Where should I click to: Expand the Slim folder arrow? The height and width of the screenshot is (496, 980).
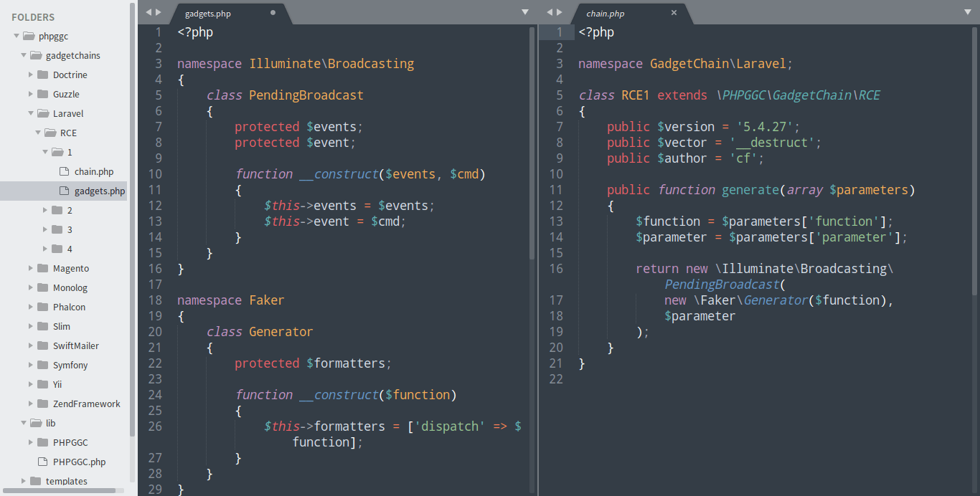pyautogui.click(x=30, y=326)
